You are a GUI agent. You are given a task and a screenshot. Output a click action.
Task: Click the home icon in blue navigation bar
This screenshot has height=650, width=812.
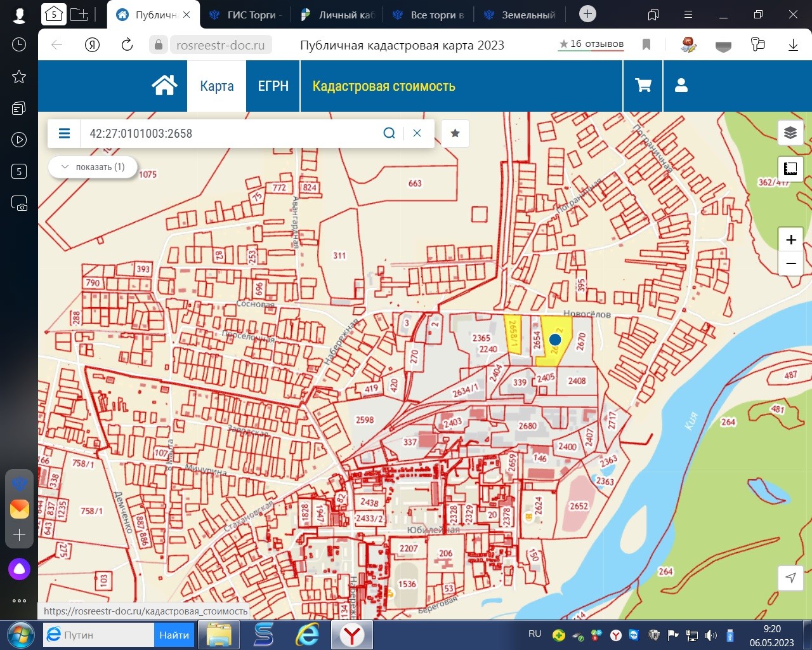[x=164, y=86]
